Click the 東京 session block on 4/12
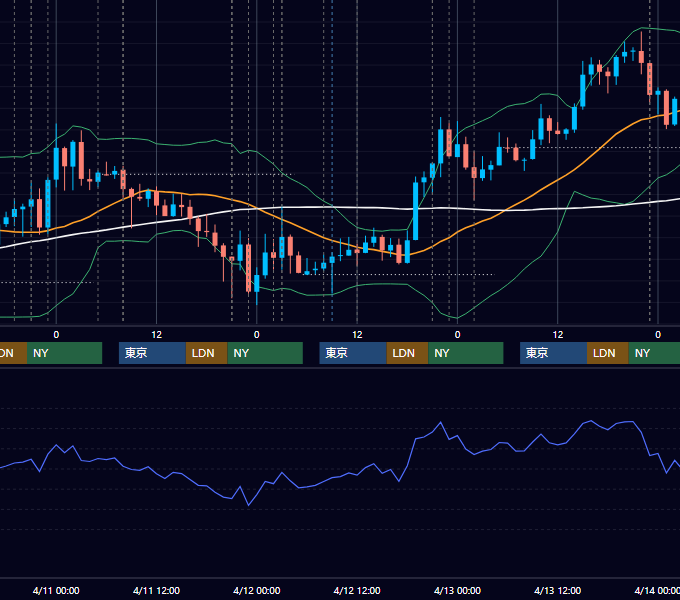680x600 pixels. point(353,353)
